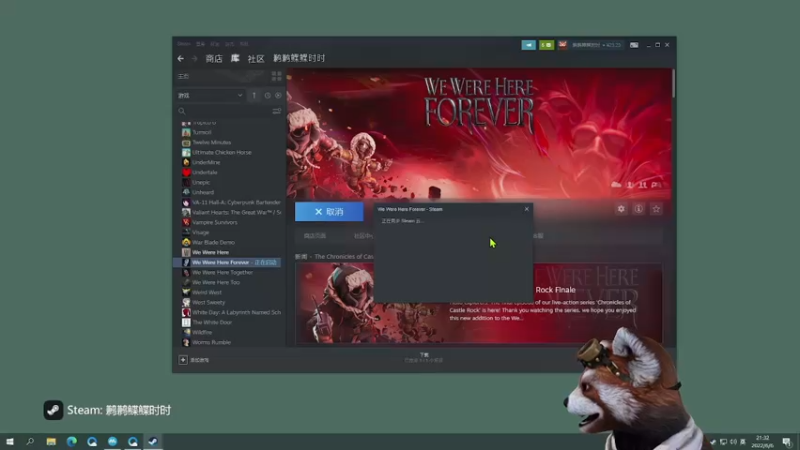The height and width of the screenshot is (450, 800).
Task: Select War Blade Demo in the list
Action: coord(213,242)
